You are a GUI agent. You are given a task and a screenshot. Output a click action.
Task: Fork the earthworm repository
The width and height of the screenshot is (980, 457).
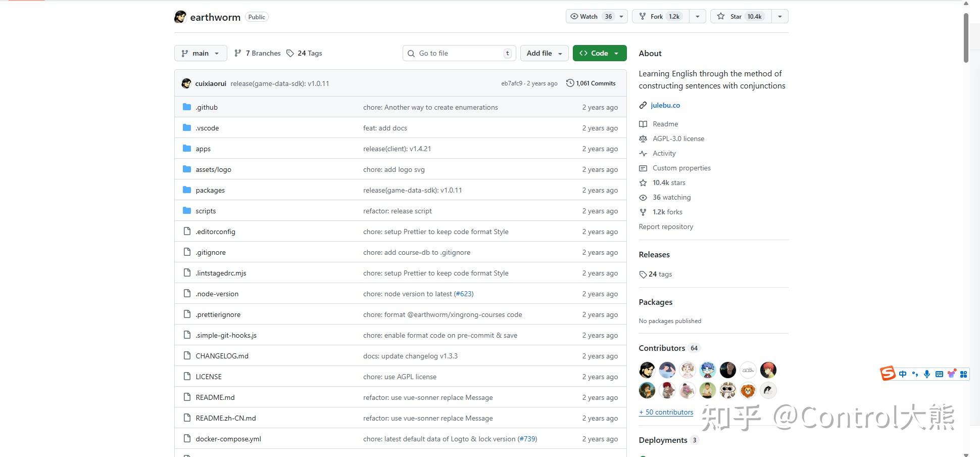(x=661, y=16)
